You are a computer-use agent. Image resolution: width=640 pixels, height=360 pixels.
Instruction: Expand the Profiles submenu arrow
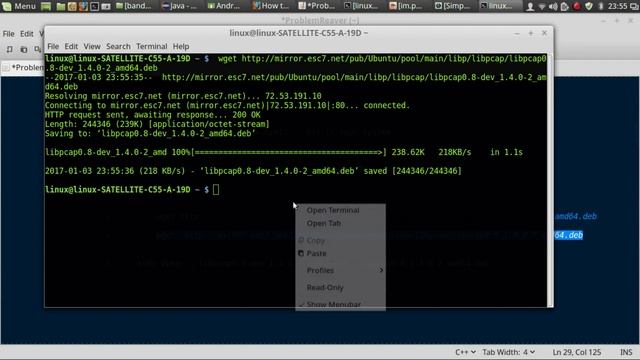[x=381, y=270]
